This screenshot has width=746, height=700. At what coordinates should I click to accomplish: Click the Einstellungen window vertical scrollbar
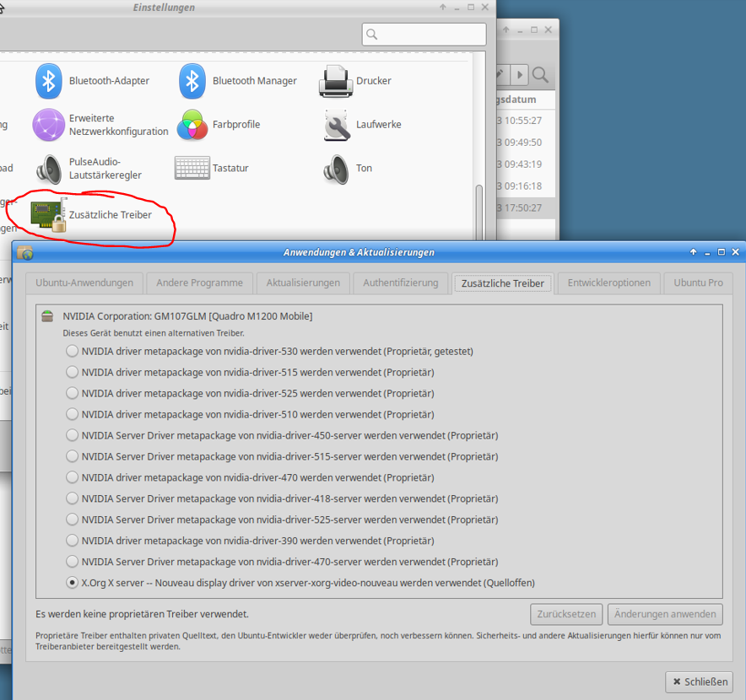479,213
